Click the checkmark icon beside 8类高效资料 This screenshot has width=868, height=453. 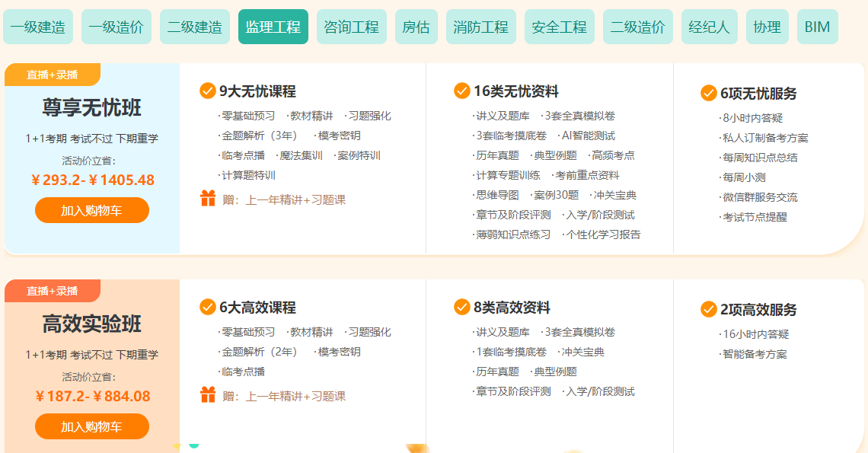coord(461,308)
